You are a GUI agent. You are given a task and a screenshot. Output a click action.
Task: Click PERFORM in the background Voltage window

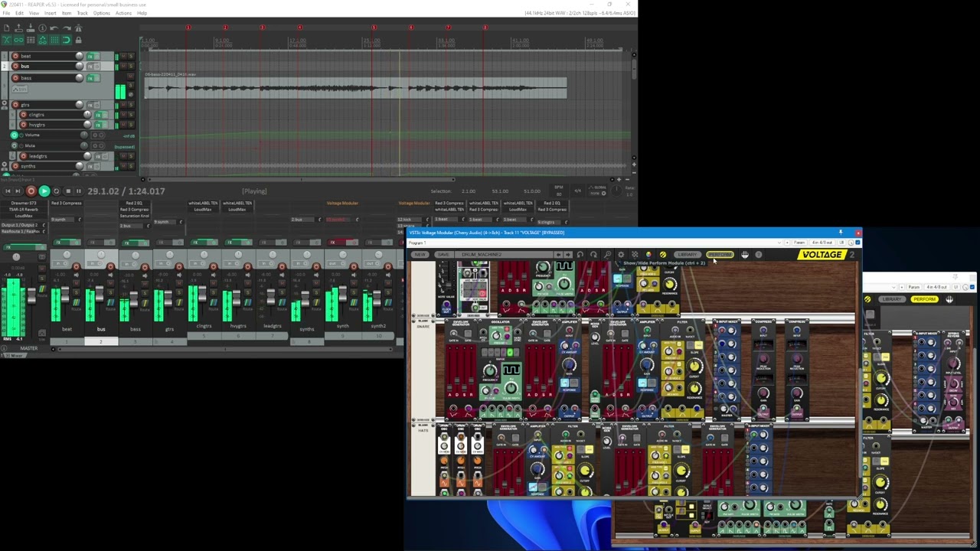click(924, 298)
